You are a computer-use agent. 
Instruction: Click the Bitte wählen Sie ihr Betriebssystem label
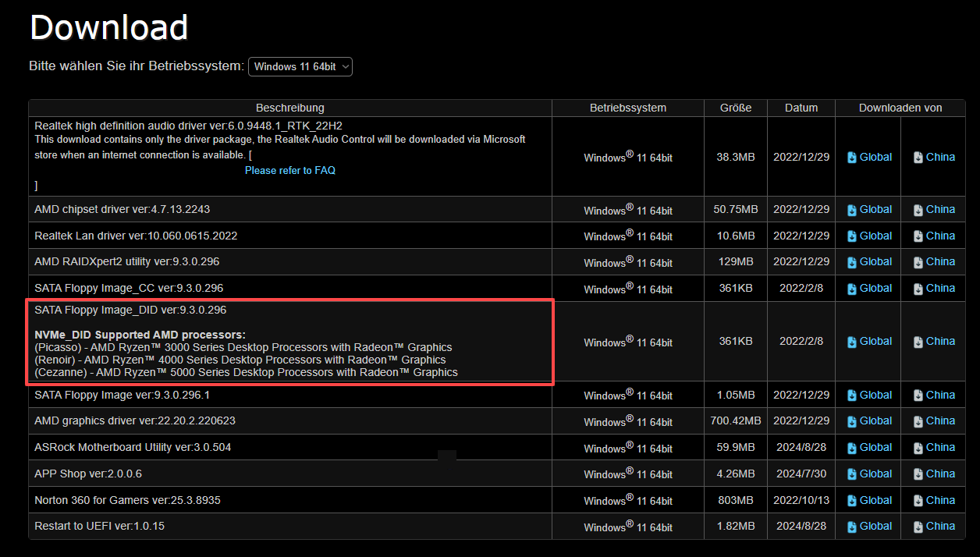click(x=137, y=66)
